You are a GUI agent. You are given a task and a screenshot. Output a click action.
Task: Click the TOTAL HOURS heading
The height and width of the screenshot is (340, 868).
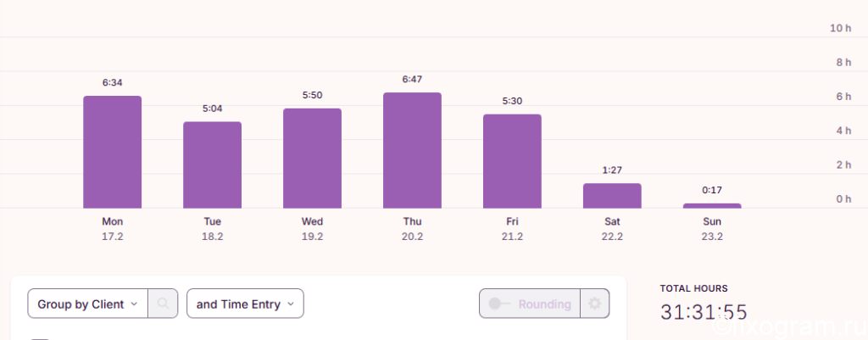(693, 288)
